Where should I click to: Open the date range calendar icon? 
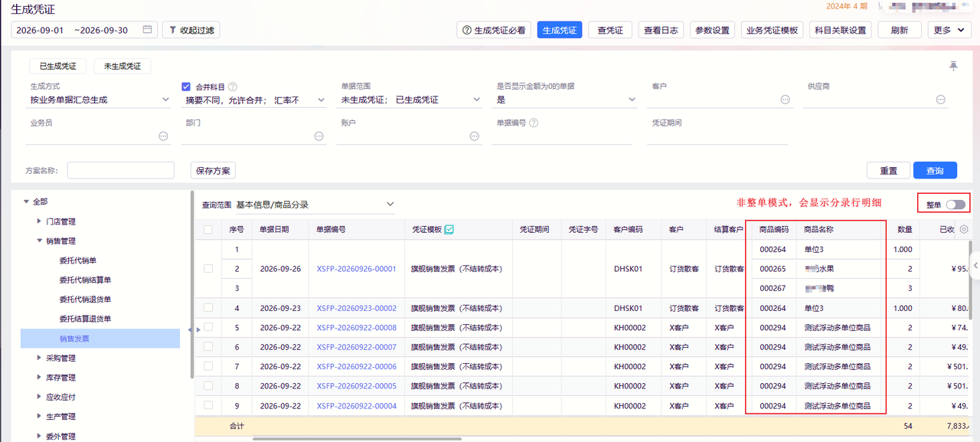(149, 31)
